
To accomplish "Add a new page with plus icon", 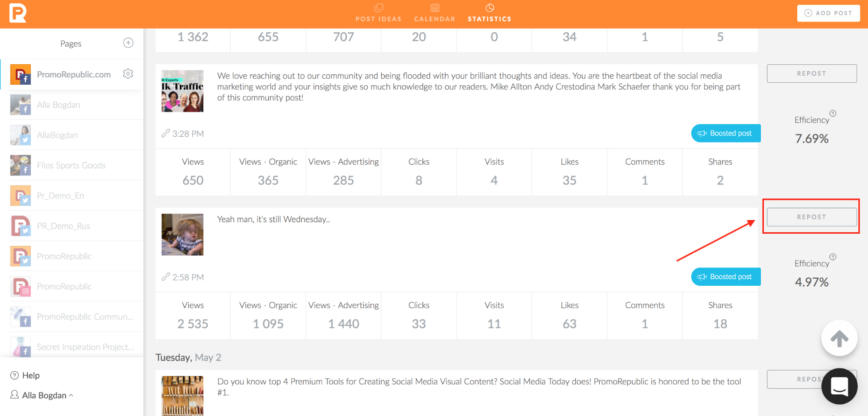I will pyautogui.click(x=128, y=43).
